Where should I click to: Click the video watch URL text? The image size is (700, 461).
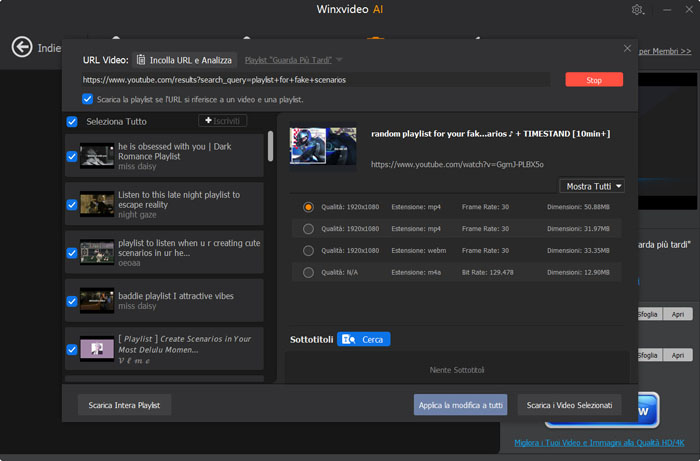(457, 165)
